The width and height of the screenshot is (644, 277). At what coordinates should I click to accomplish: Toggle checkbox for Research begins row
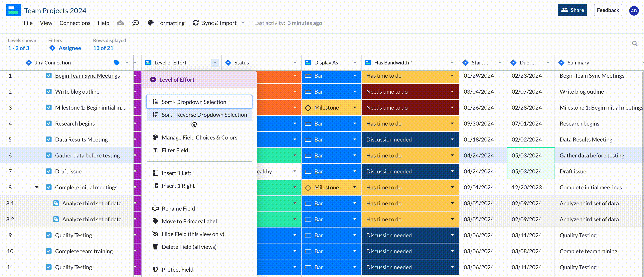pyautogui.click(x=49, y=124)
